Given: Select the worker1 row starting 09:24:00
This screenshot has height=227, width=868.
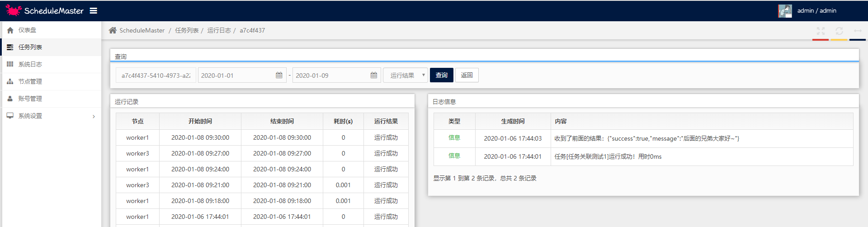Looking at the screenshot, I should (x=262, y=169).
